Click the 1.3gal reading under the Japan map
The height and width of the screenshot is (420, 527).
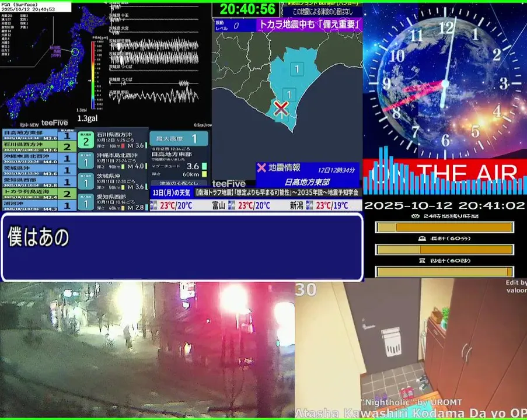tap(88, 118)
